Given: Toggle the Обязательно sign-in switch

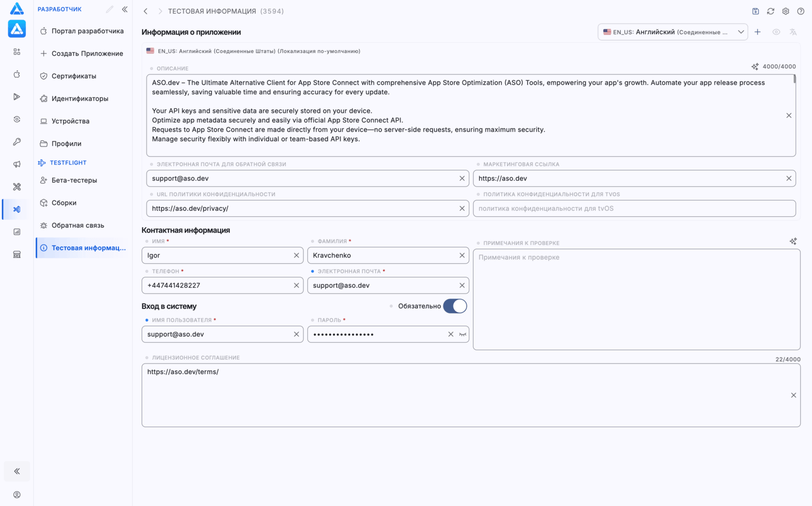Looking at the screenshot, I should (455, 306).
